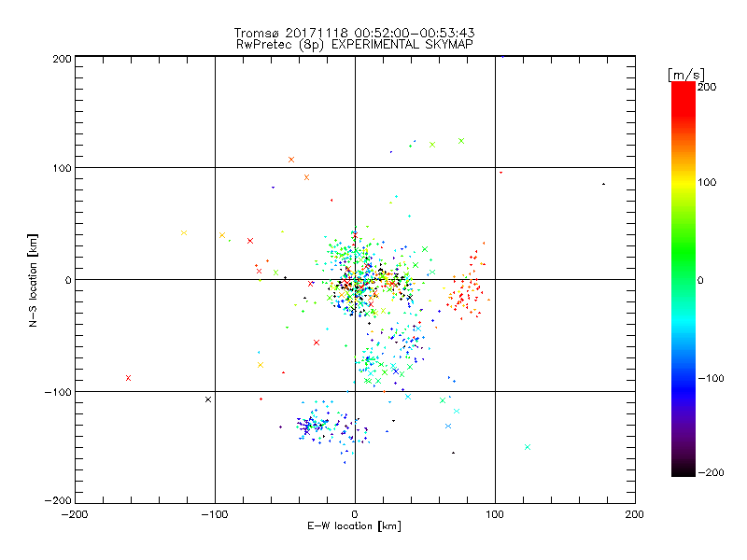Click the N-S axis tick label "200"

click(62, 59)
